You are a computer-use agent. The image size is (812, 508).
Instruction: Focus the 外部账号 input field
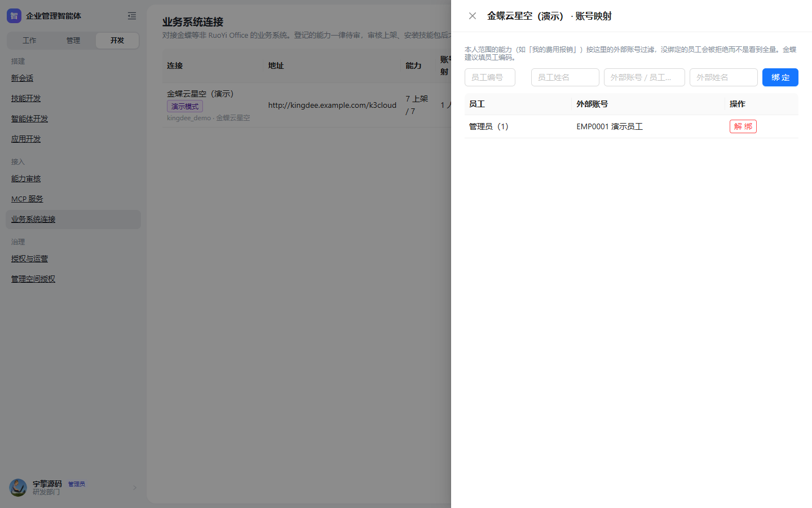[645, 77]
